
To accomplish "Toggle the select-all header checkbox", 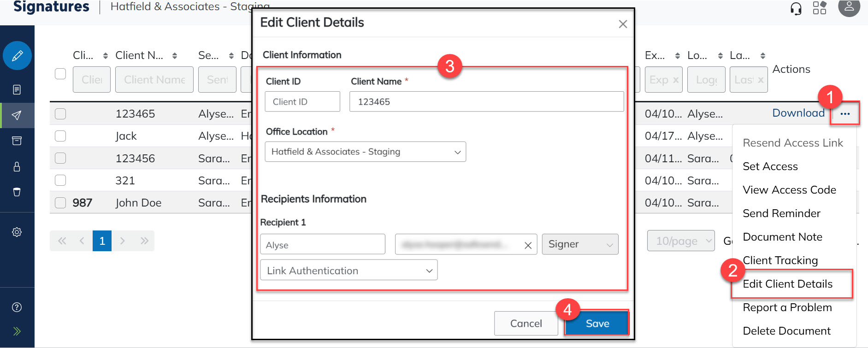I will [x=60, y=74].
